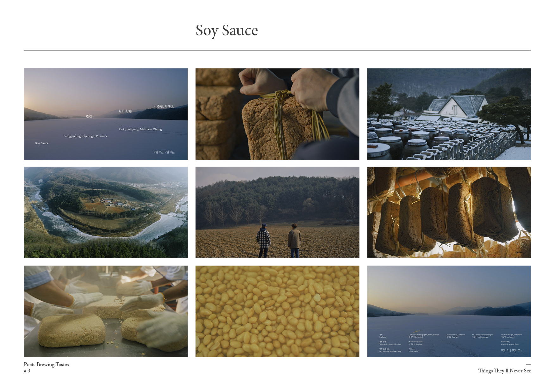555x392 pixels.
Task: Click the "Soy Sauce" page title
Action: [227, 31]
